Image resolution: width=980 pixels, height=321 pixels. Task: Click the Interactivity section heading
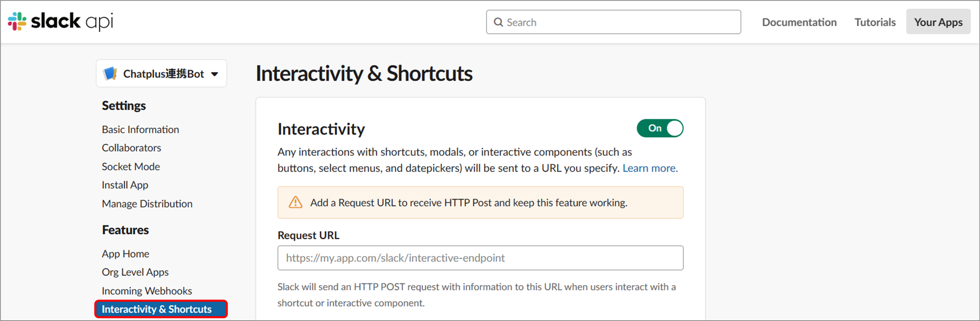[x=321, y=129]
